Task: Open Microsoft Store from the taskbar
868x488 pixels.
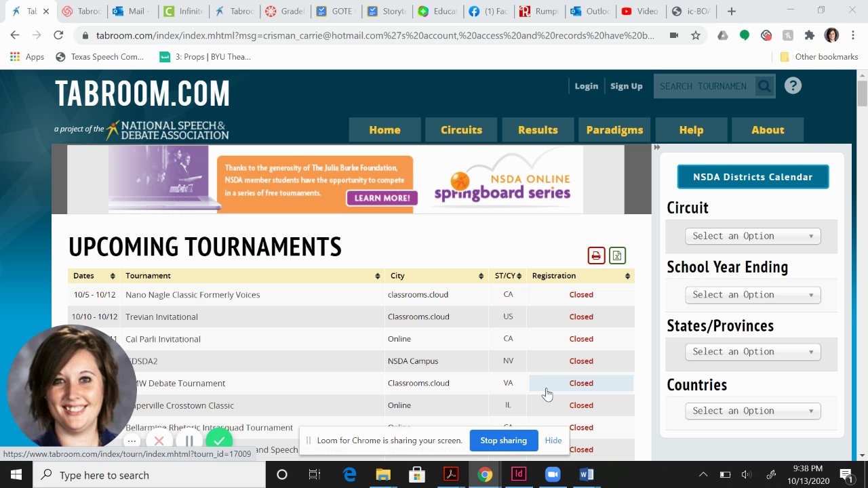Action: coord(417,474)
